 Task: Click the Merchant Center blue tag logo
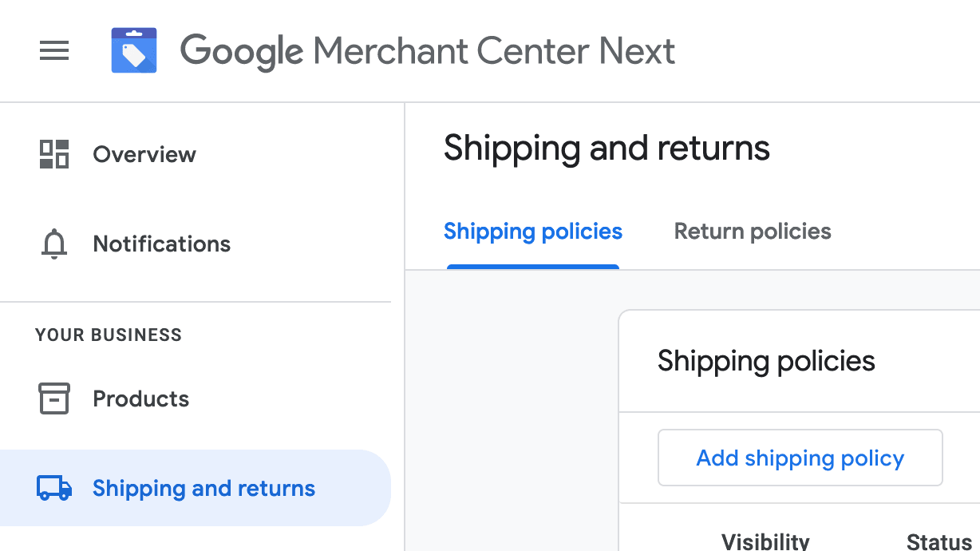(x=133, y=50)
